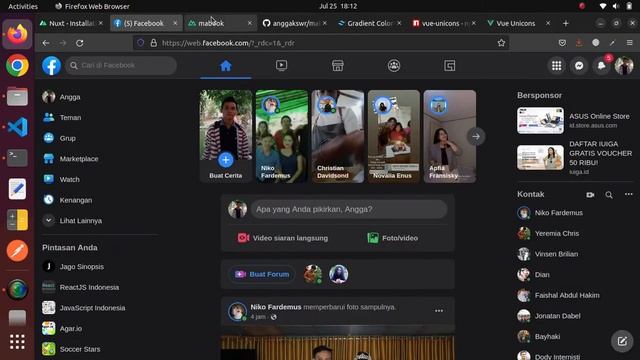Click the Buat Cerita plus button
Screen dimensions: 640x360
tap(226, 160)
